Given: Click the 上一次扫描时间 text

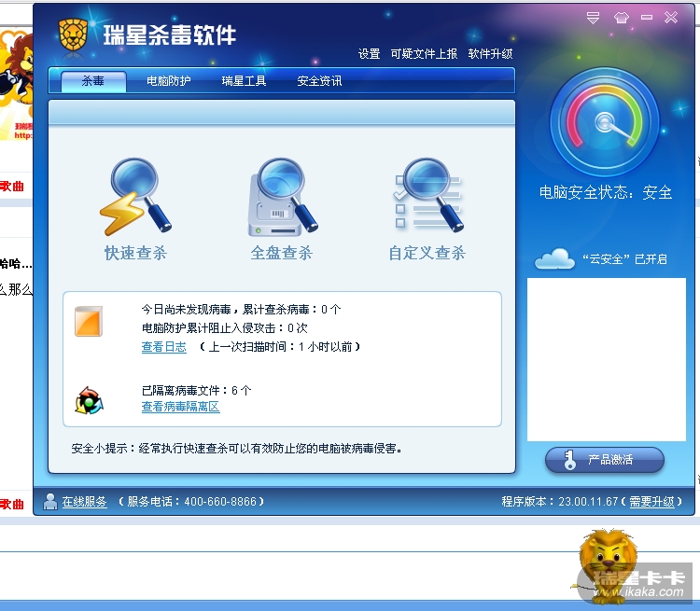Looking at the screenshot, I should 280,347.
